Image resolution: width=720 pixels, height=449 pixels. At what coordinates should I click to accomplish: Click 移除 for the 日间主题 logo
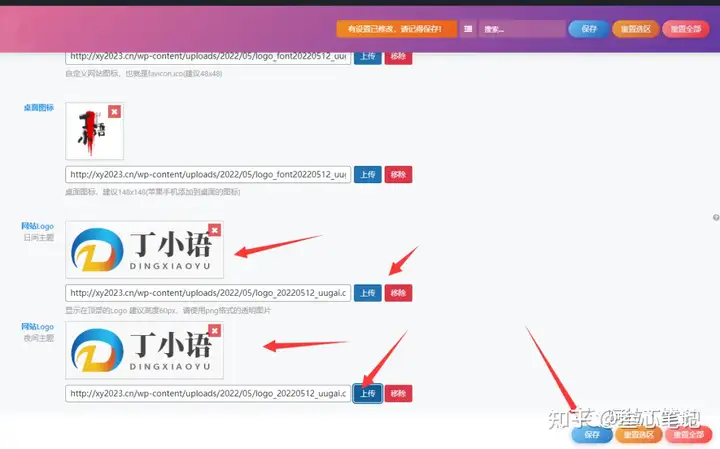pos(398,293)
